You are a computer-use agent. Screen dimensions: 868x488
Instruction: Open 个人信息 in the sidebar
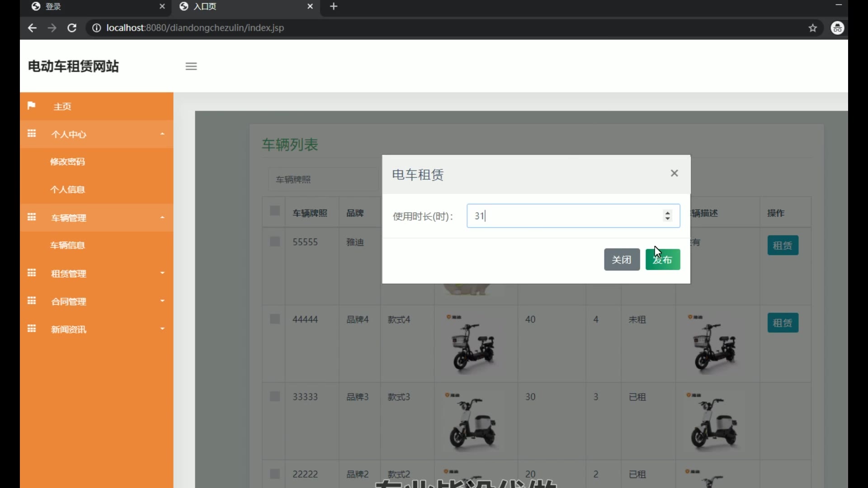68,190
